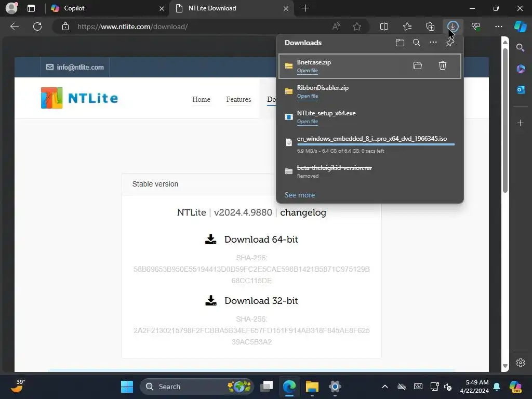This screenshot has width=532, height=399.
Task: Open Favorites list in toolbar
Action: click(x=407, y=26)
